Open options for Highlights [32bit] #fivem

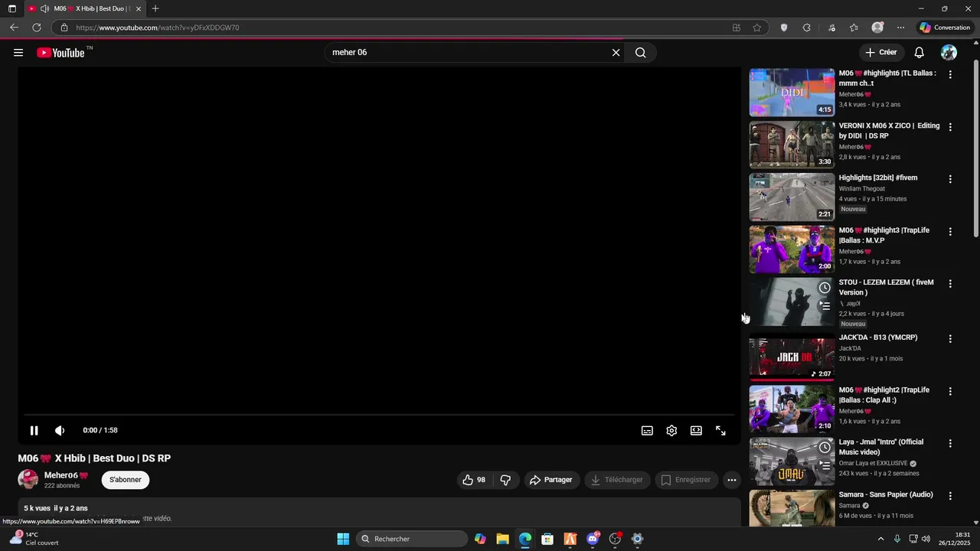pyautogui.click(x=950, y=179)
